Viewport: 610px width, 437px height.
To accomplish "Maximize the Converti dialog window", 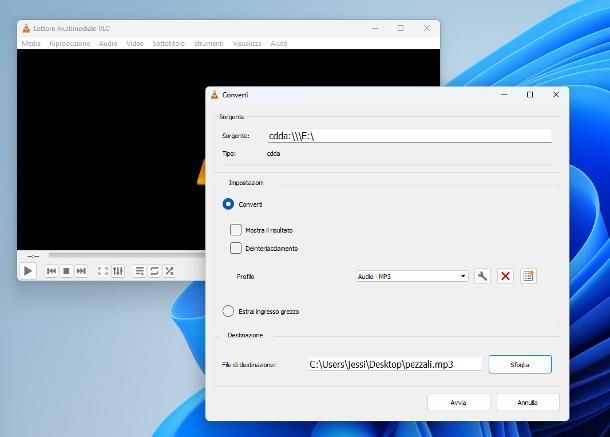I will pyautogui.click(x=530, y=95).
